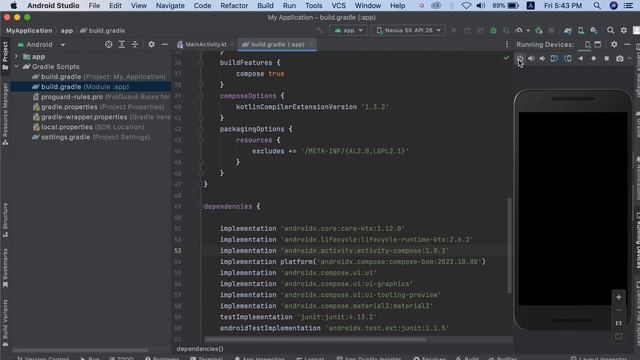Expand the app folder in project tree
The height and width of the screenshot is (360, 640).
click(16, 57)
